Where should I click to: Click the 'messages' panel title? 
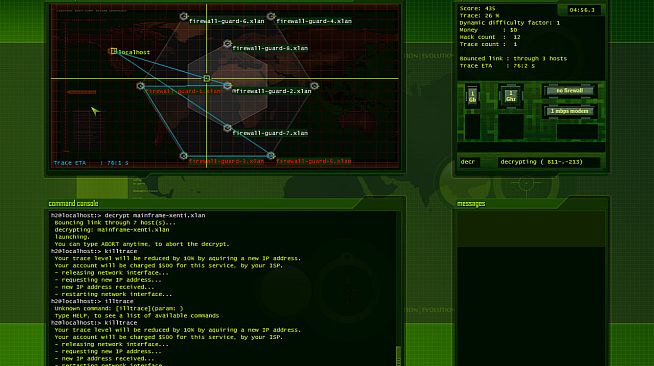[x=471, y=203]
